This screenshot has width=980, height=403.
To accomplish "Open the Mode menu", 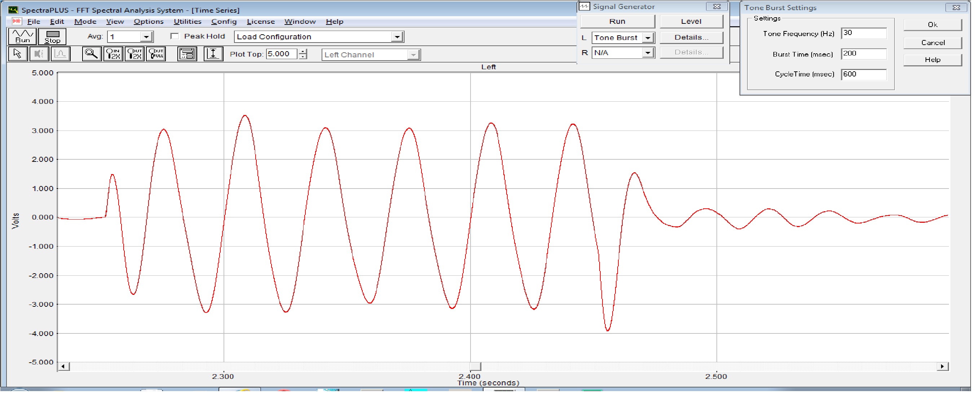I will pyautogui.click(x=85, y=22).
